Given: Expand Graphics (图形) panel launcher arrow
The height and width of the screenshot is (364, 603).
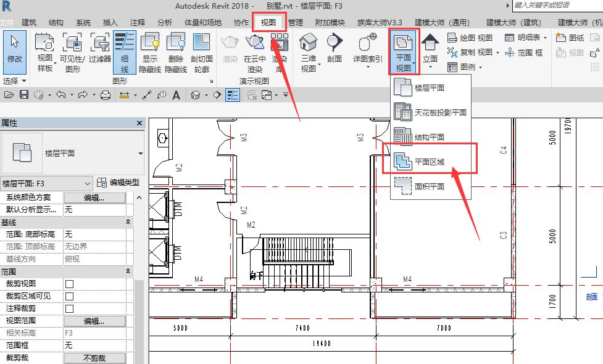Looking at the screenshot, I should tap(211, 81).
